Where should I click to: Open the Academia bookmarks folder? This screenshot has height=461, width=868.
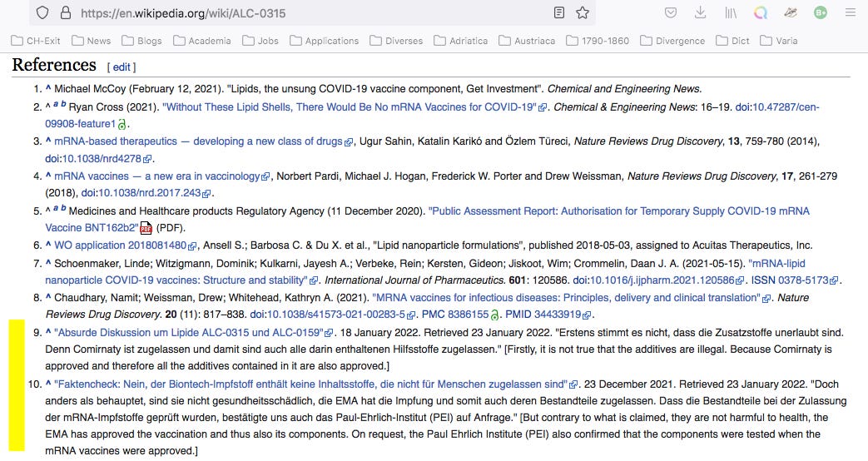202,41
